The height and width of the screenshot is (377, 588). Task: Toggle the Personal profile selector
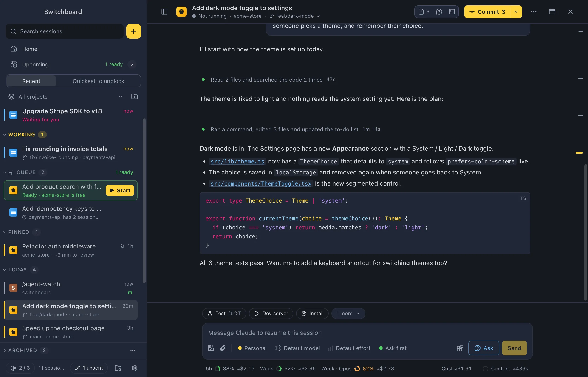(252, 348)
